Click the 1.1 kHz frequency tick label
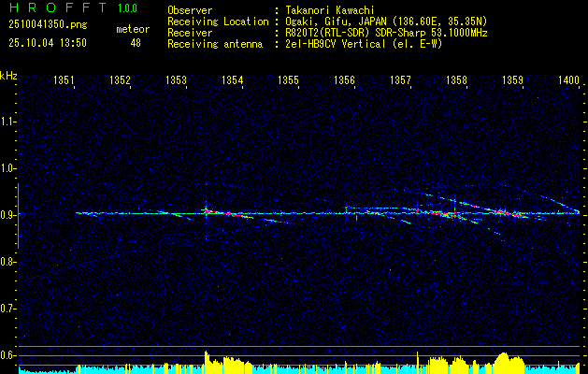Viewport: 588px width, 374px height. 7,122
